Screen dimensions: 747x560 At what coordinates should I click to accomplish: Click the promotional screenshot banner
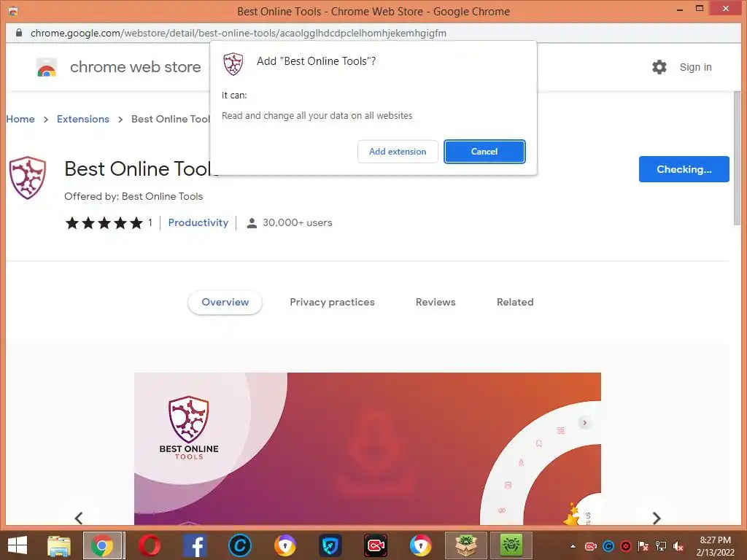(x=368, y=448)
